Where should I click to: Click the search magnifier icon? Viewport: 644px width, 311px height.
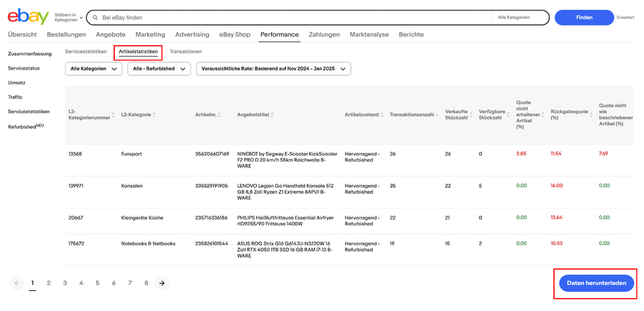pos(95,17)
